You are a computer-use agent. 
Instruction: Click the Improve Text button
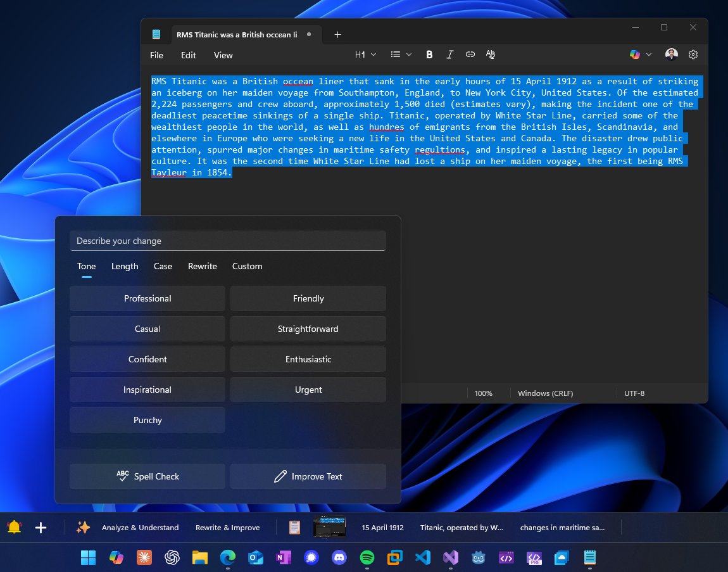(x=308, y=476)
